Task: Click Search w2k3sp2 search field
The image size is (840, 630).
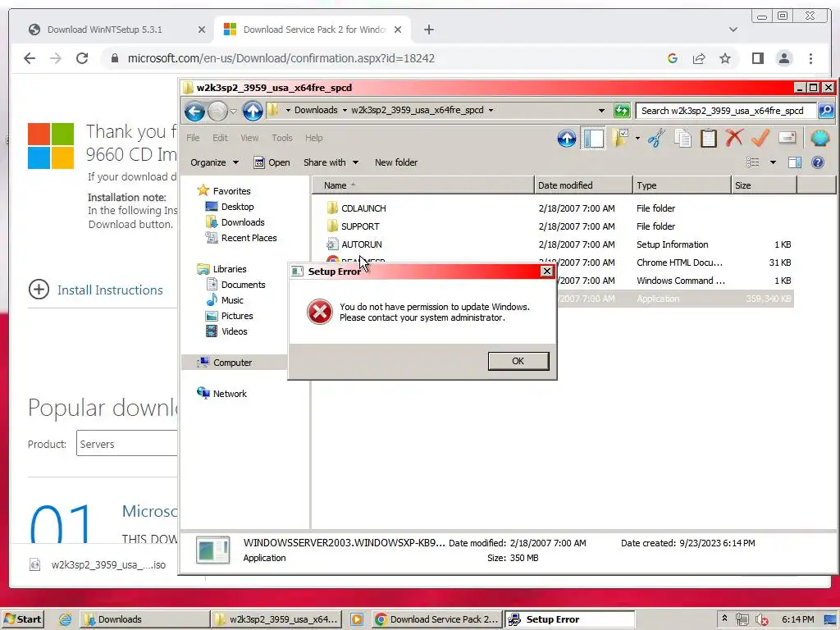Action: (726, 111)
